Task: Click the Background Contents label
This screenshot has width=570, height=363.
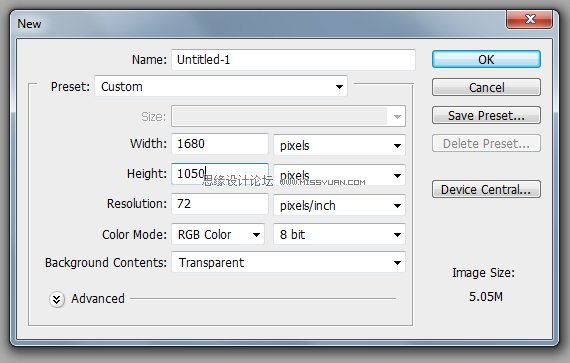Action: point(106,262)
